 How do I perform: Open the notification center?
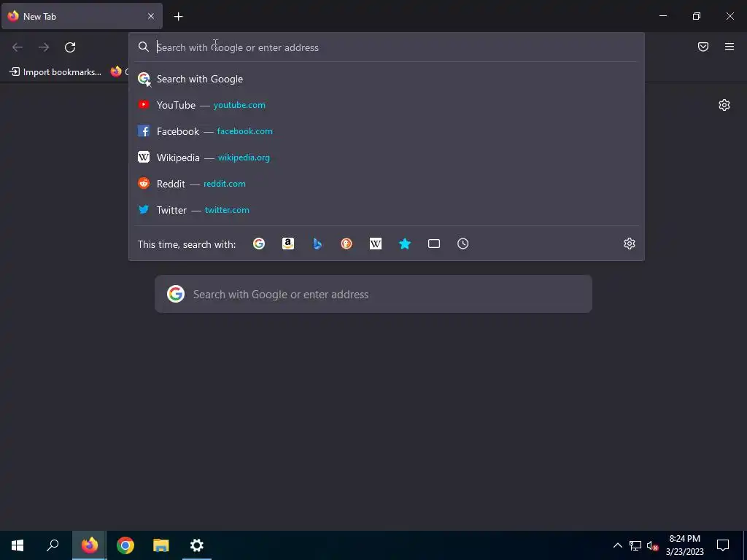tap(723, 545)
